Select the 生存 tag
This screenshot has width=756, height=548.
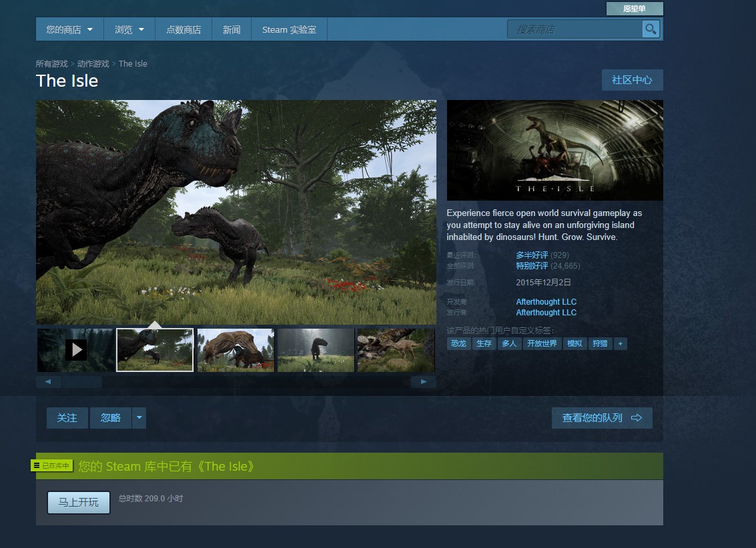[x=484, y=343]
